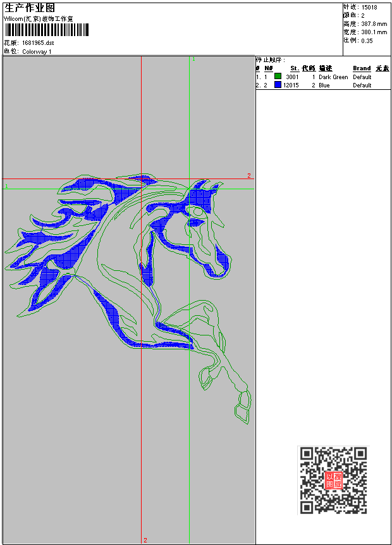Click the Blue description text
Viewport: 392px width, 545px height.
click(x=324, y=85)
